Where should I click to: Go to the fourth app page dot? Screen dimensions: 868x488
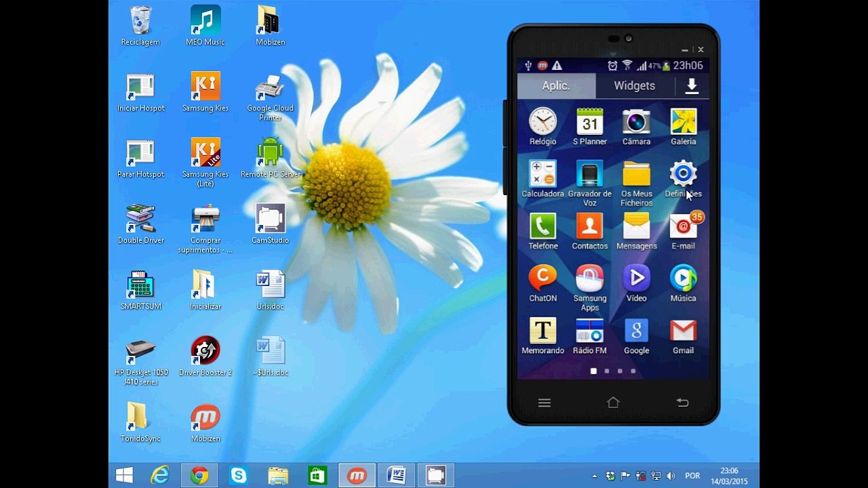(x=633, y=371)
